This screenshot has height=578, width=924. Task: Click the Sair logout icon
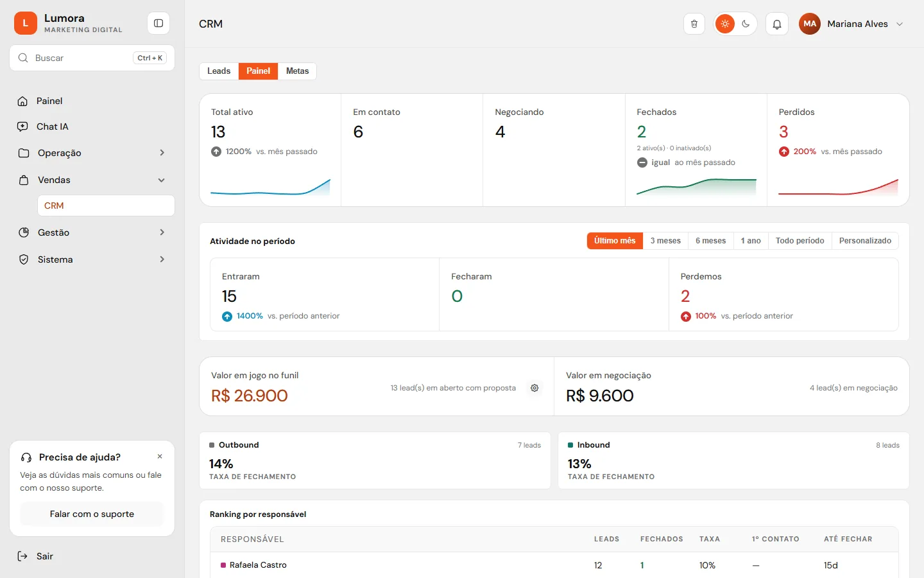(x=23, y=556)
